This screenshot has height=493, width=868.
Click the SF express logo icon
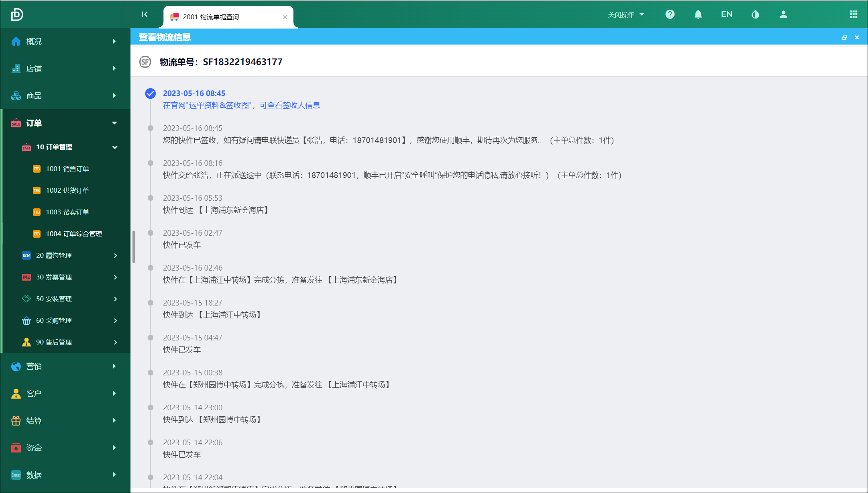tap(145, 62)
